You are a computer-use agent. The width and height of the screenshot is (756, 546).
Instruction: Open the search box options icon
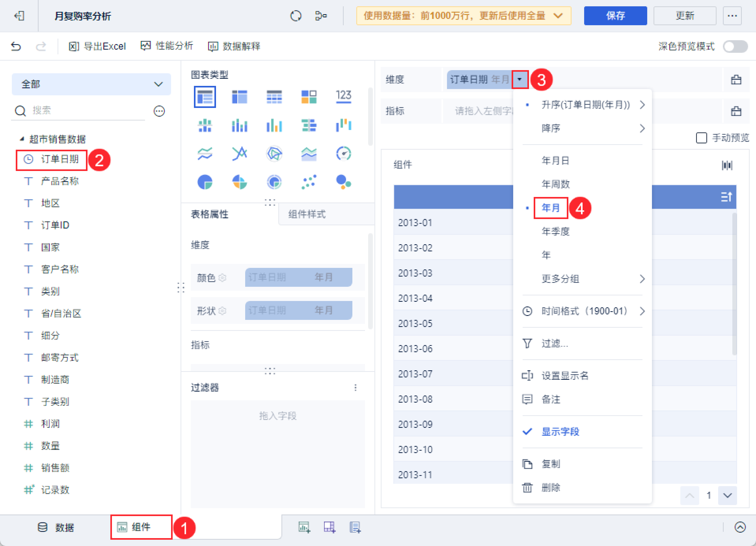point(159,111)
